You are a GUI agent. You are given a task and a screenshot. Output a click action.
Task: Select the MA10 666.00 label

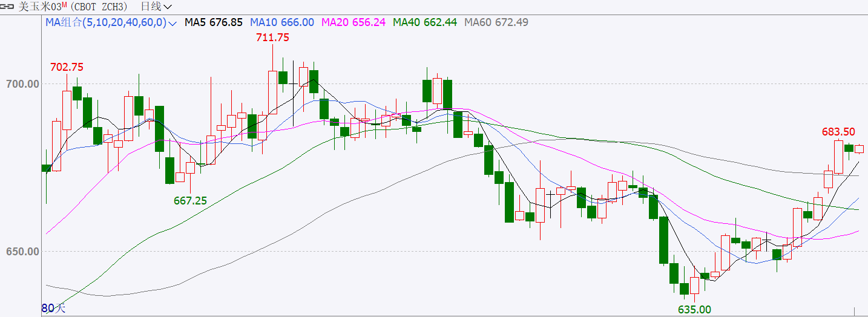[x=282, y=22]
